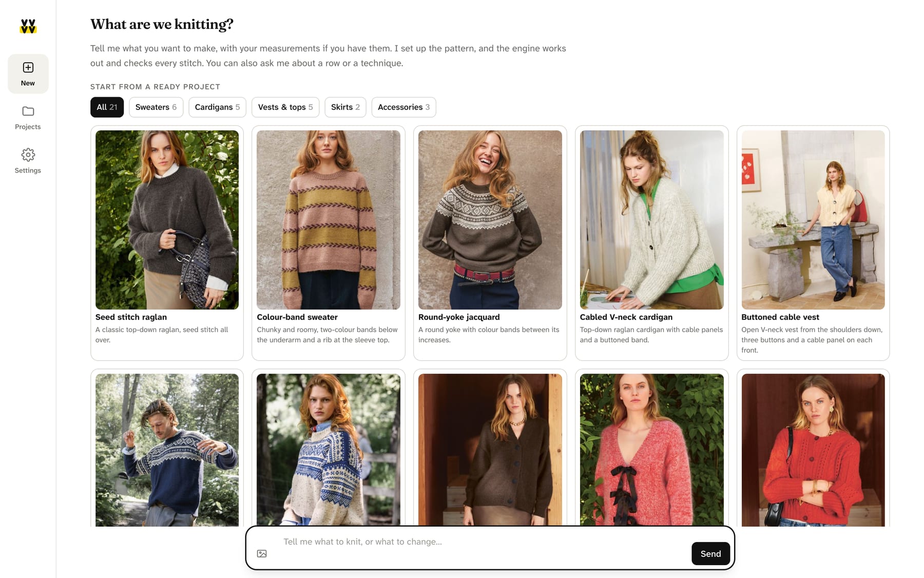Open the Buttoned cable vest photo

813,219
